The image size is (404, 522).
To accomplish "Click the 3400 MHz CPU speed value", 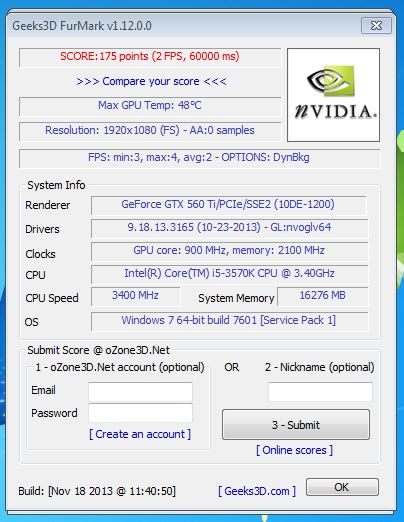I will (135, 296).
